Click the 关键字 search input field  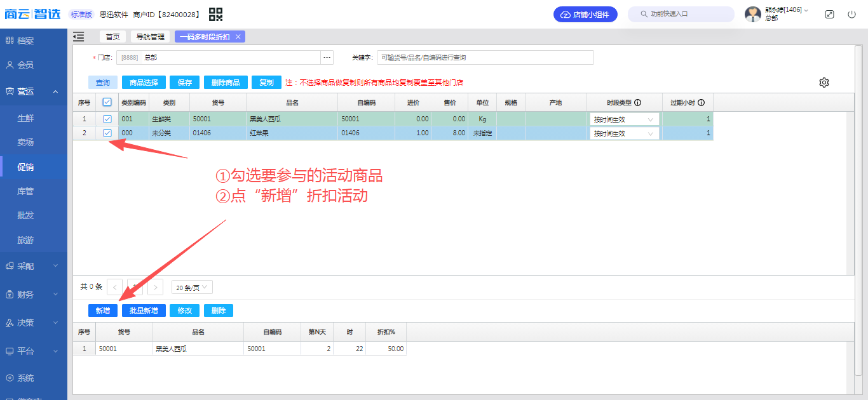(x=485, y=58)
